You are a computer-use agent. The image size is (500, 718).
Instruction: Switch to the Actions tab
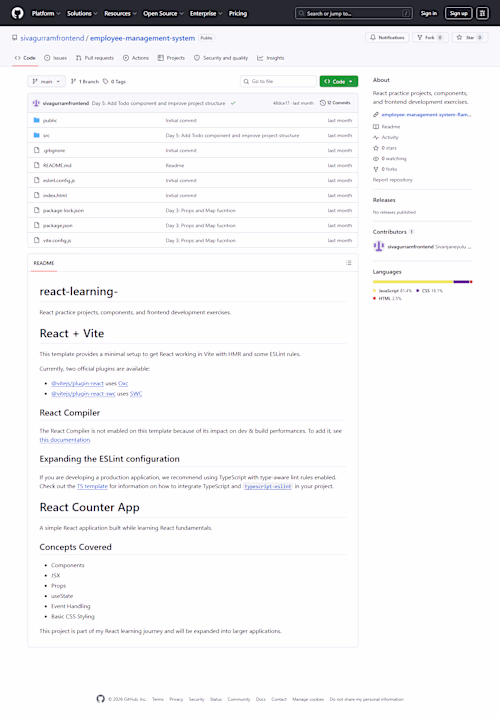coord(136,58)
